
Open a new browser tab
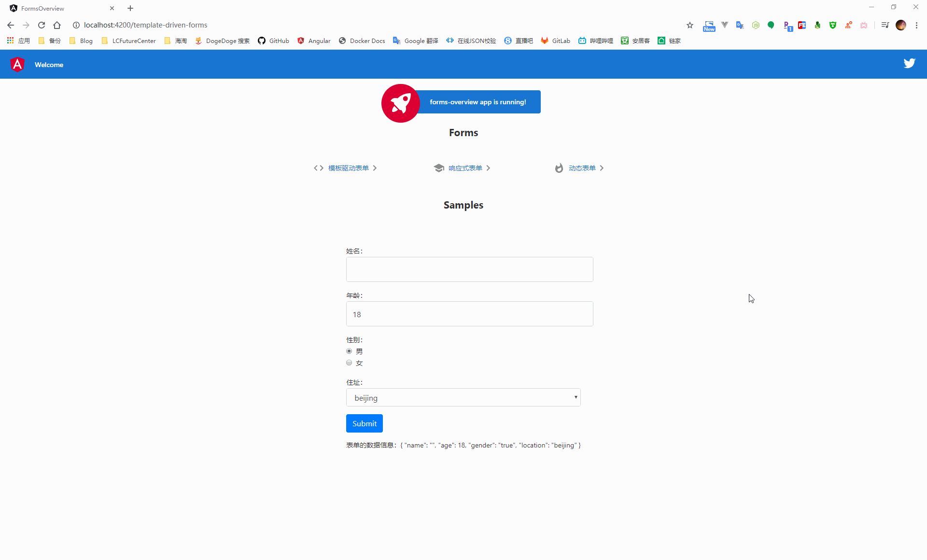point(130,8)
